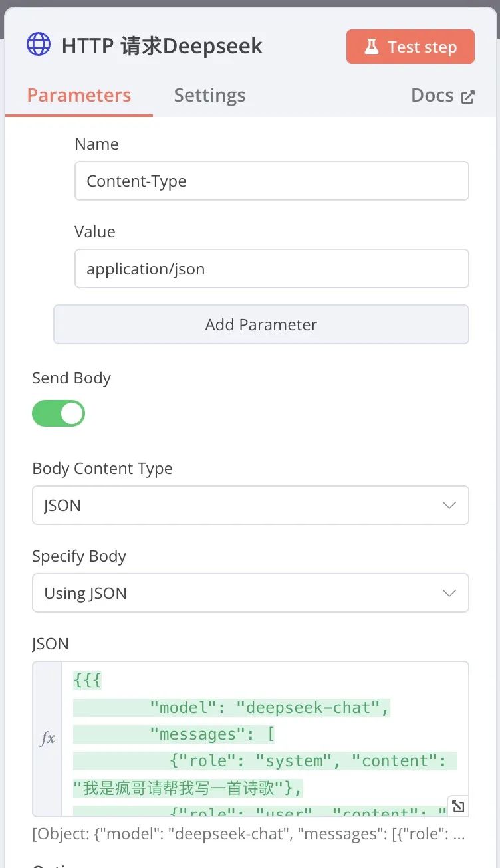Click the globe HTTP node icon

39,45
